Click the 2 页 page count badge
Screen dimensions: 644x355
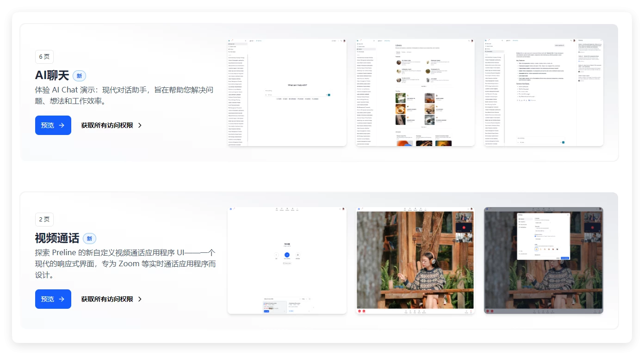pos(44,219)
